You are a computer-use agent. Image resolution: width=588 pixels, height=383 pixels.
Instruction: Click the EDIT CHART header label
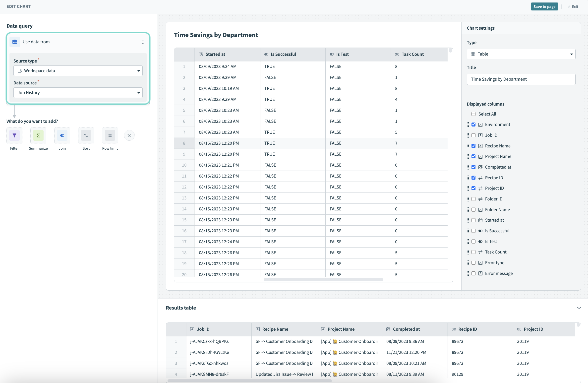point(18,6)
